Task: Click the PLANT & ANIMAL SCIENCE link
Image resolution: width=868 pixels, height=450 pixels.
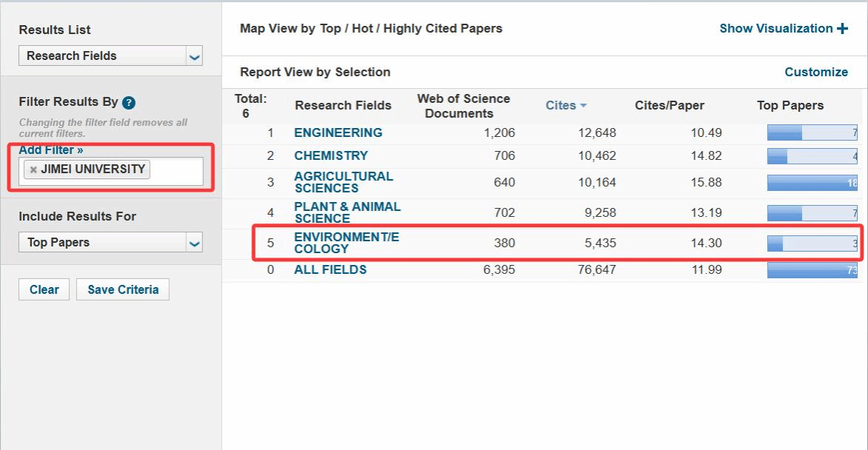Action: pos(347,212)
